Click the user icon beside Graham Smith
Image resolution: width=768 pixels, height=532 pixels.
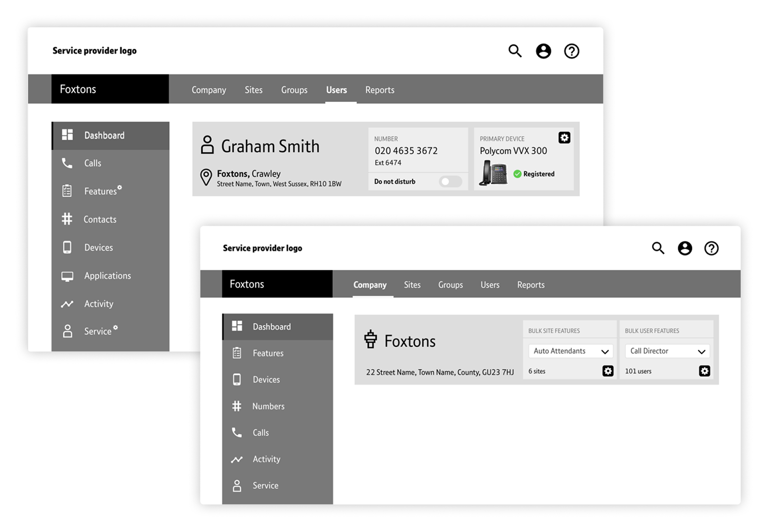pos(207,145)
